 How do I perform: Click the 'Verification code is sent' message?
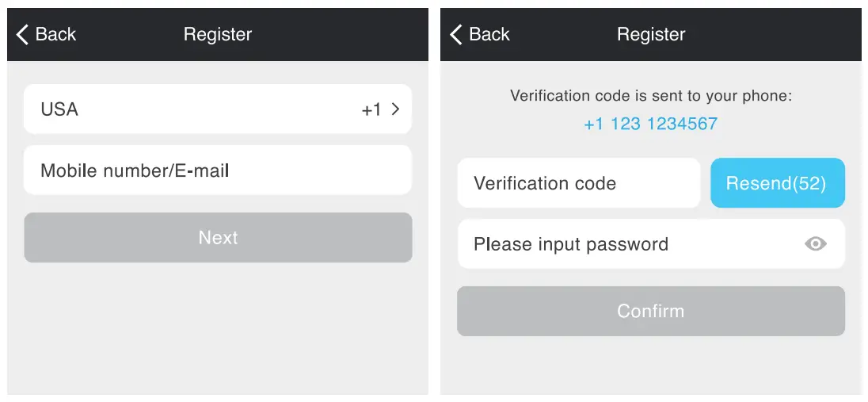[x=651, y=97]
